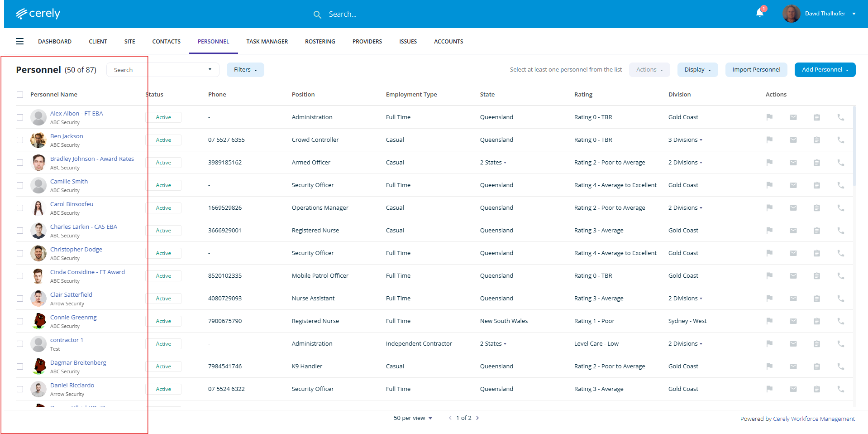Go to the previous page arrow
Viewport: 868px width, 434px height.
450,418
